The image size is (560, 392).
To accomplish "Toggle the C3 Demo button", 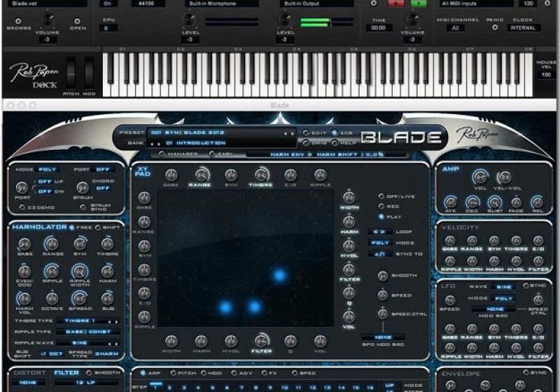I will click(22, 207).
